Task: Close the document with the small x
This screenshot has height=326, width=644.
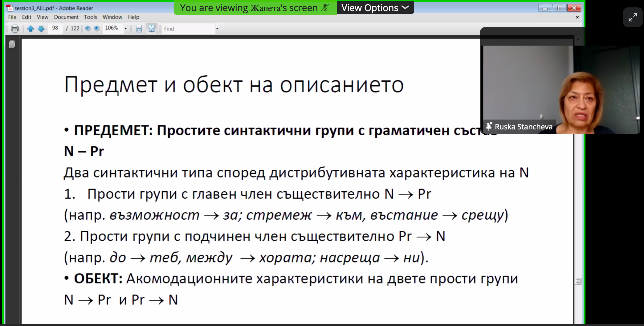Action: pyautogui.click(x=577, y=17)
